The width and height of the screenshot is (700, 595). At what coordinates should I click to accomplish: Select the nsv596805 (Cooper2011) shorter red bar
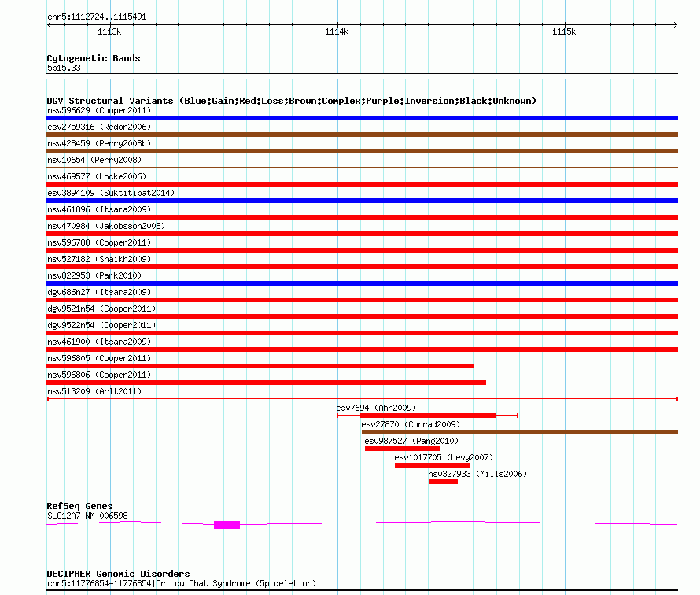[260, 366]
